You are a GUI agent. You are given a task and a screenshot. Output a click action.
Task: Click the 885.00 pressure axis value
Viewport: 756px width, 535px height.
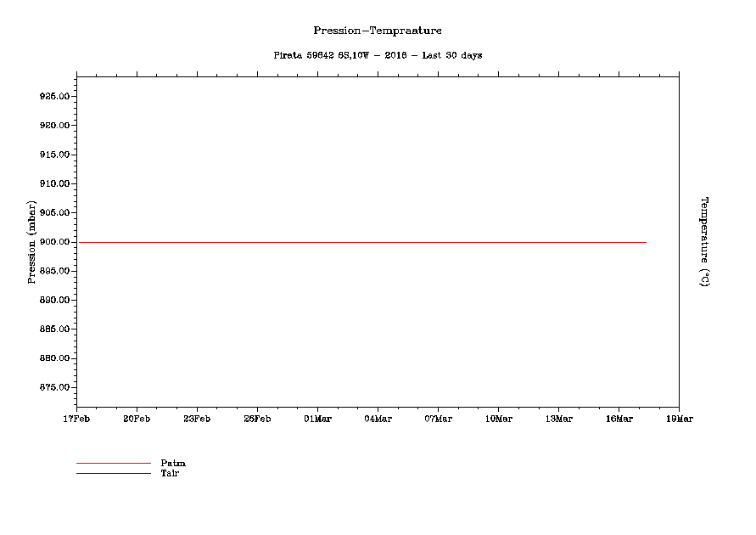click(x=53, y=329)
